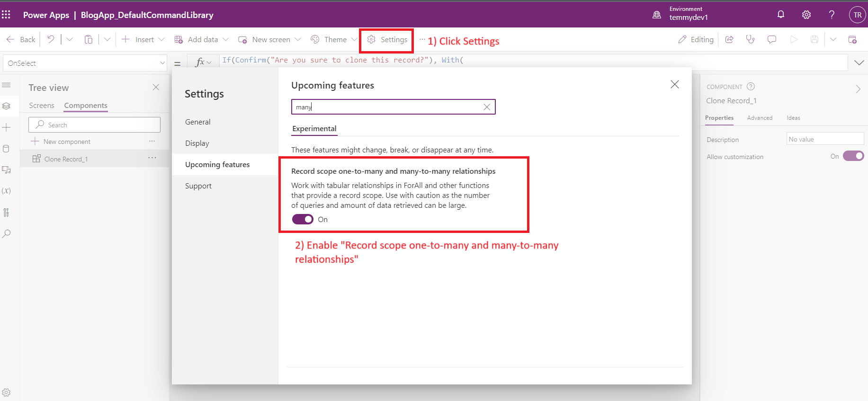Expand the Undo options dropdown arrow
This screenshot has height=401, width=868.
pos(70,39)
